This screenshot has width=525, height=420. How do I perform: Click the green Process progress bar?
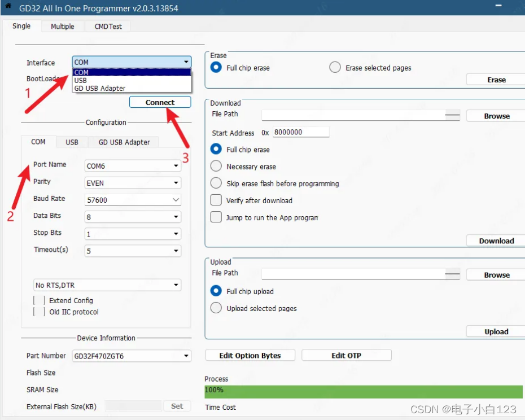pos(364,392)
